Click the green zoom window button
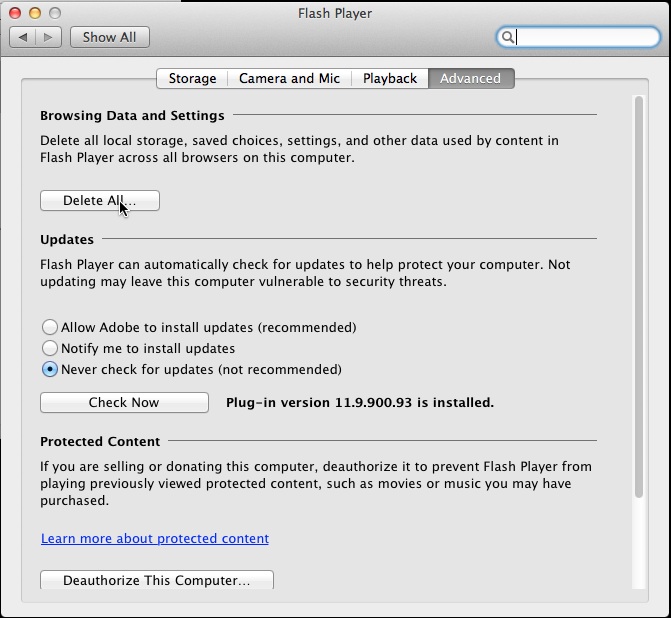The width and height of the screenshot is (671, 618). [54, 13]
